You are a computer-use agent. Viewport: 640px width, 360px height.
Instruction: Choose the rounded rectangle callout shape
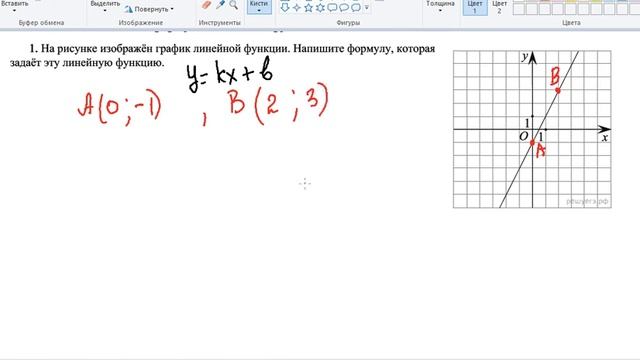click(332, 7)
